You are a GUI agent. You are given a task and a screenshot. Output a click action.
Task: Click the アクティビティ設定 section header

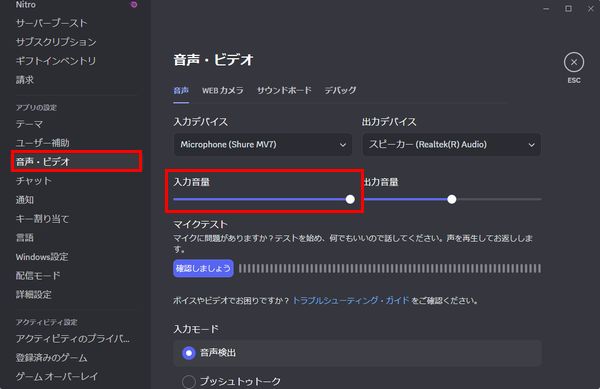tap(47, 322)
